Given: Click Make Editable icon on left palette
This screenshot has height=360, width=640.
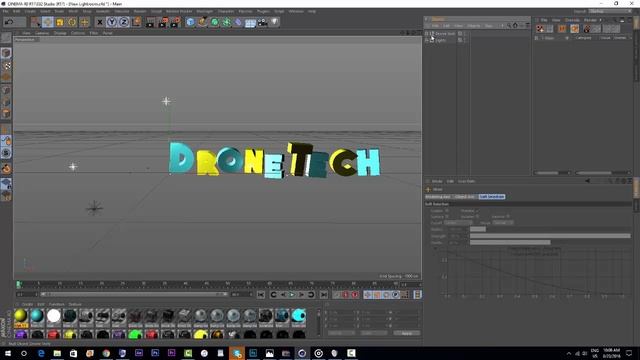Looking at the screenshot, I should (6, 38).
